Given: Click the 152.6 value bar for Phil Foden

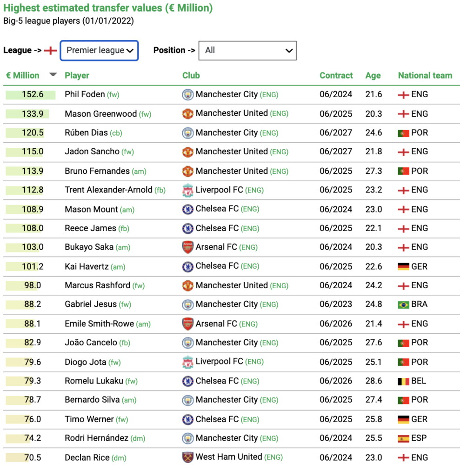Looking at the screenshot, I should 30,95.
